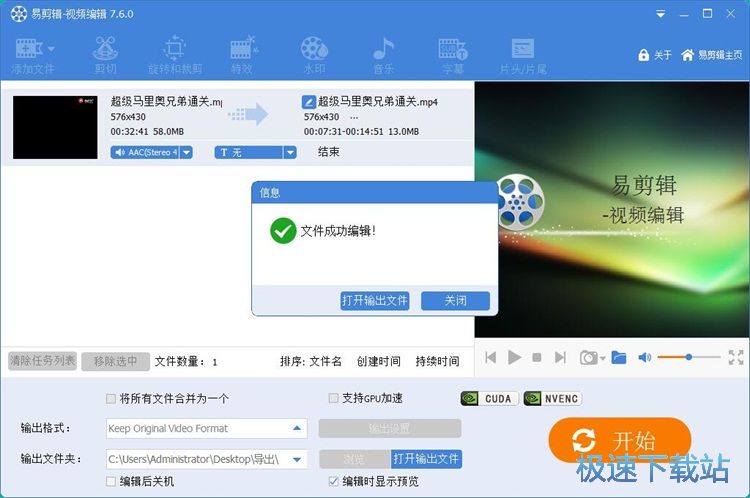
Task: Click the orange 开始 start button
Action: [x=620, y=440]
